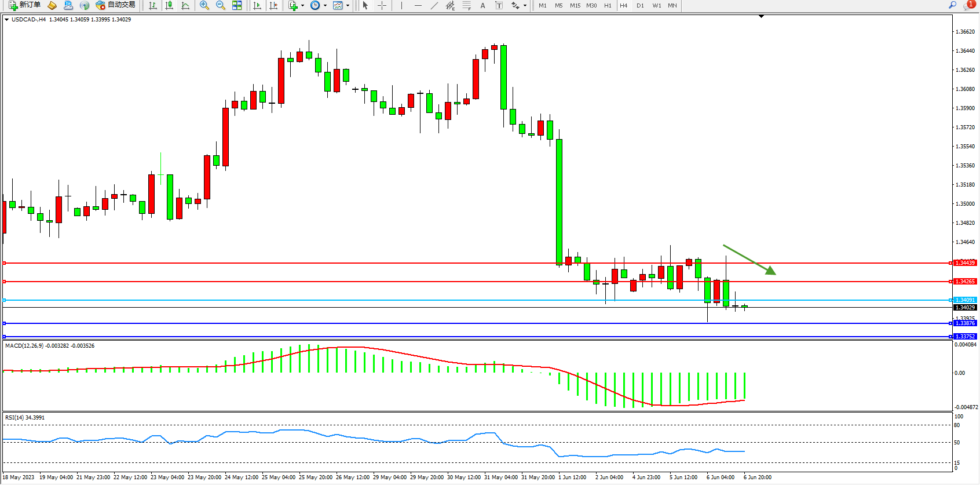Draw a horizontal line tool

point(418,5)
